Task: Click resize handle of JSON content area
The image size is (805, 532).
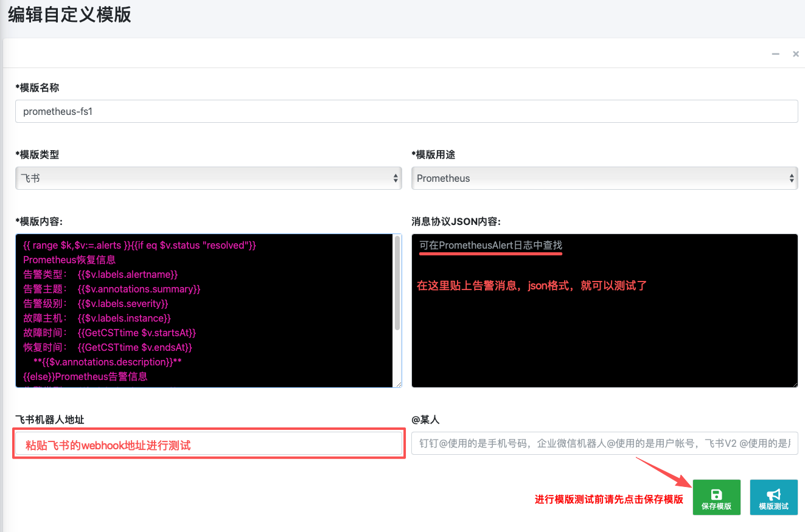Action: (795, 384)
